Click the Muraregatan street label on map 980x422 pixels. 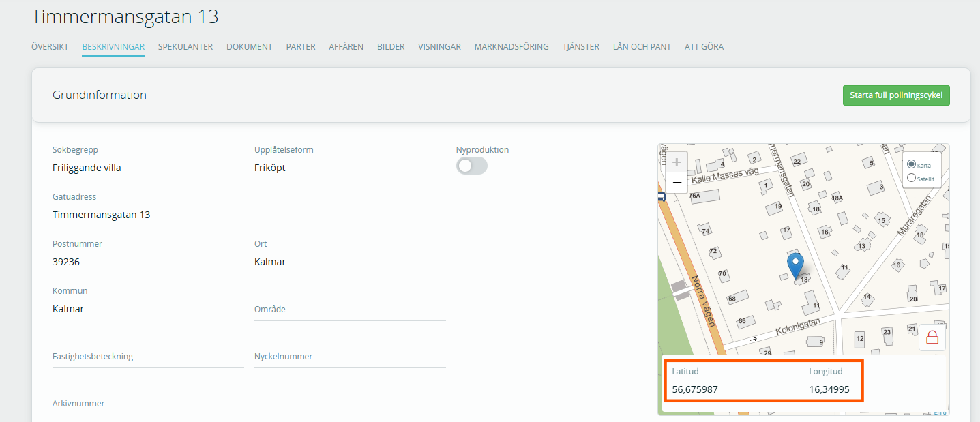pyautogui.click(x=914, y=216)
